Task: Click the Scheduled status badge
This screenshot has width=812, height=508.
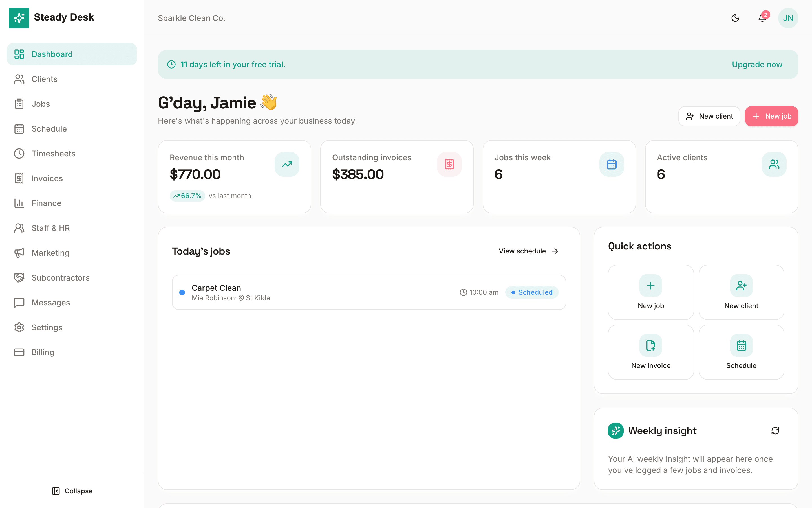Action: point(532,292)
